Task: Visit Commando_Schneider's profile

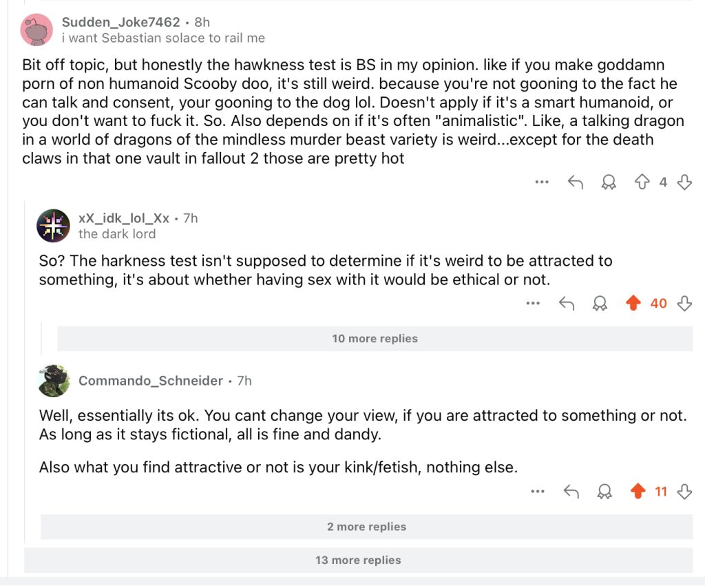Action: [x=151, y=381]
